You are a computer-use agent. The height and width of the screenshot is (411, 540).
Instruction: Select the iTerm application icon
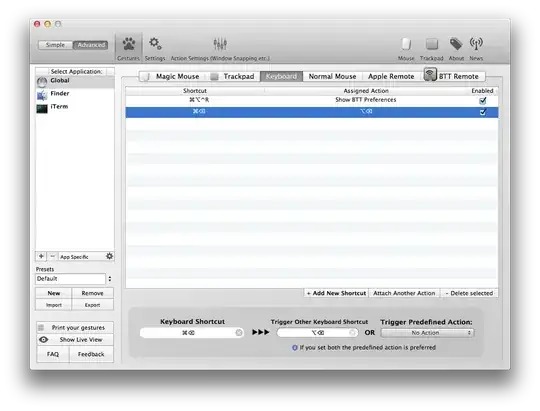coord(42,109)
